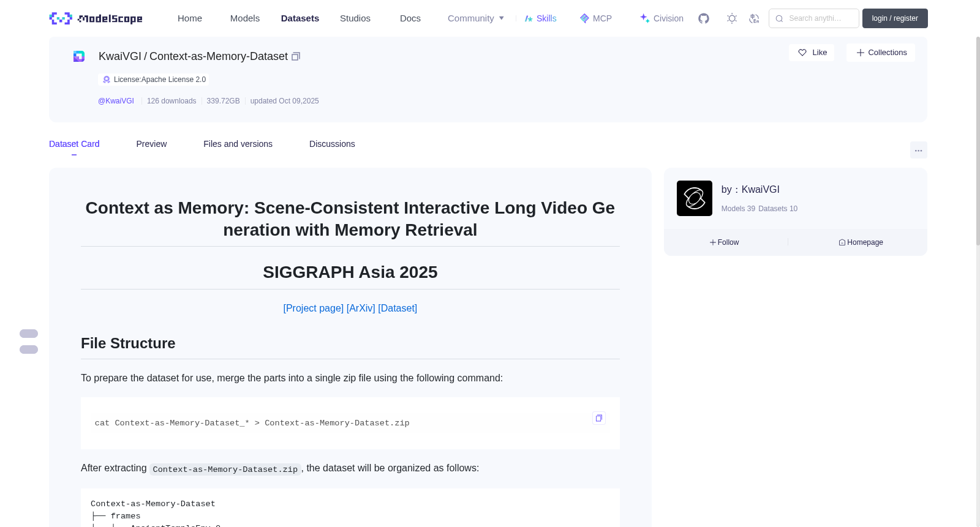Click the ModelScope logo
Image resolution: width=980 pixels, height=527 pixels.
click(96, 18)
